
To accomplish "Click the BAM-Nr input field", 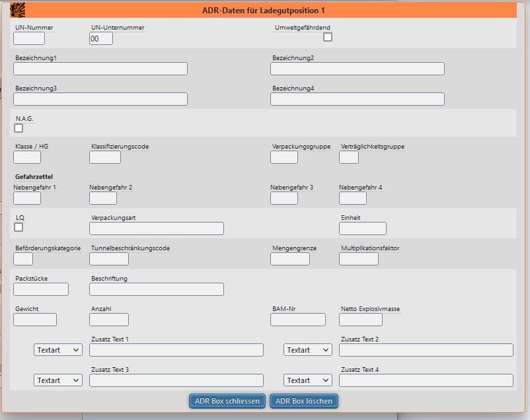I will 298,320.
